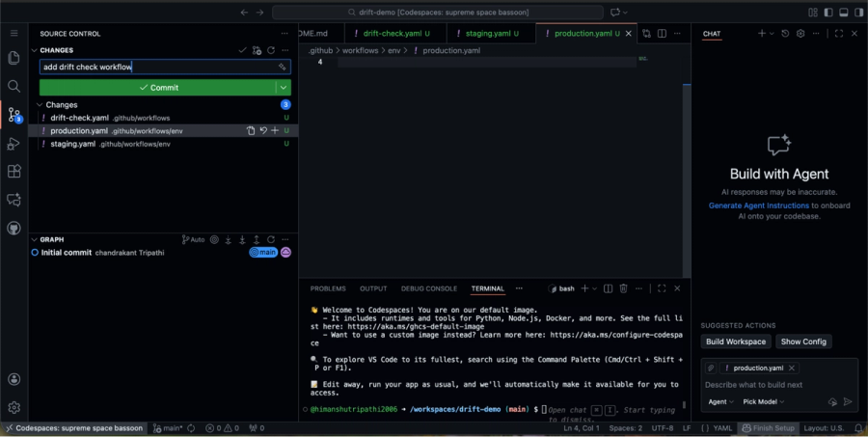The image size is (868, 437).
Task: Open the DEBUG CONSOLE tab
Action: 429,288
